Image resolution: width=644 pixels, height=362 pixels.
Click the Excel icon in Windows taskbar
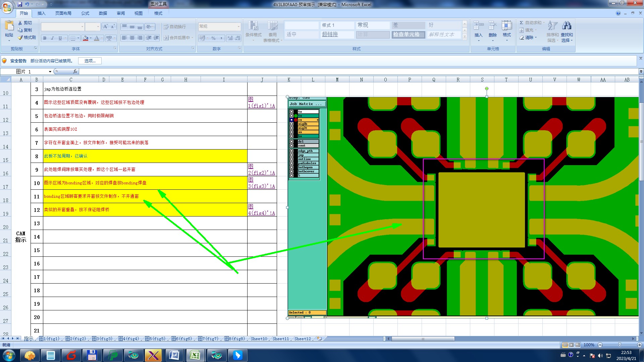pyautogui.click(x=195, y=355)
